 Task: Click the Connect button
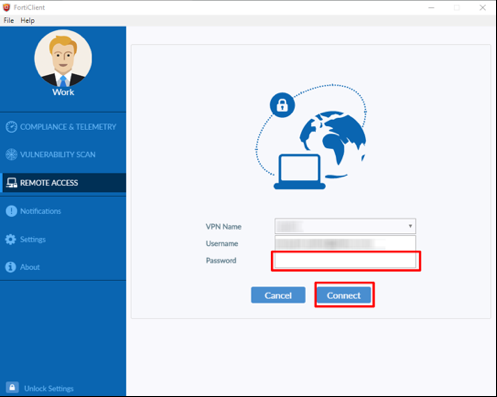(x=344, y=295)
